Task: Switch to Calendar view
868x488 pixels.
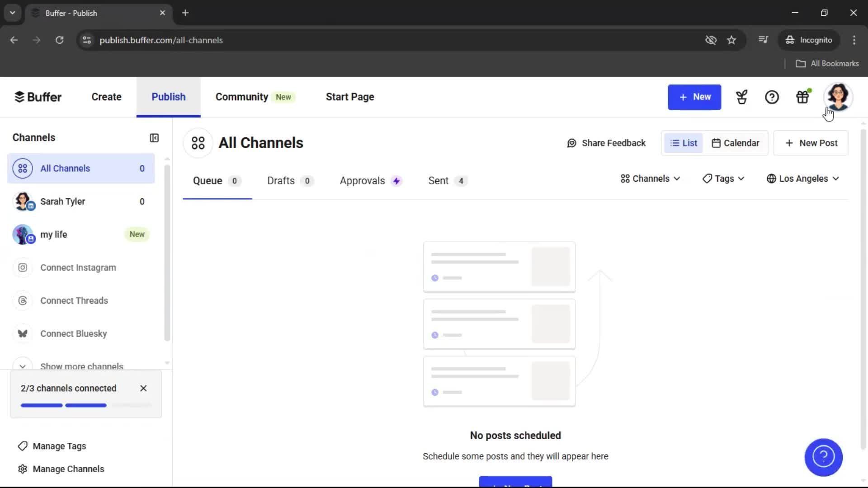Action: click(x=736, y=143)
